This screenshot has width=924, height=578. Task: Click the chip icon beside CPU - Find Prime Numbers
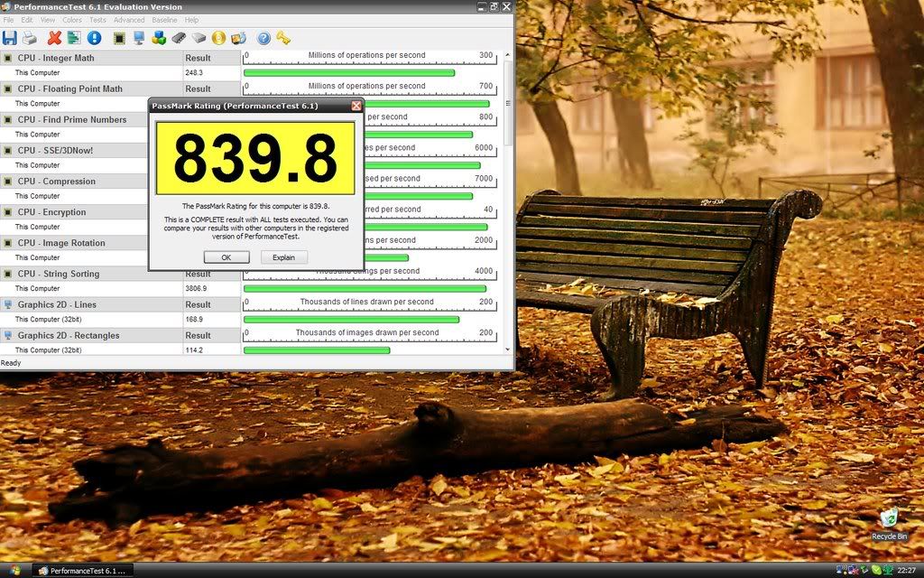click(x=7, y=119)
